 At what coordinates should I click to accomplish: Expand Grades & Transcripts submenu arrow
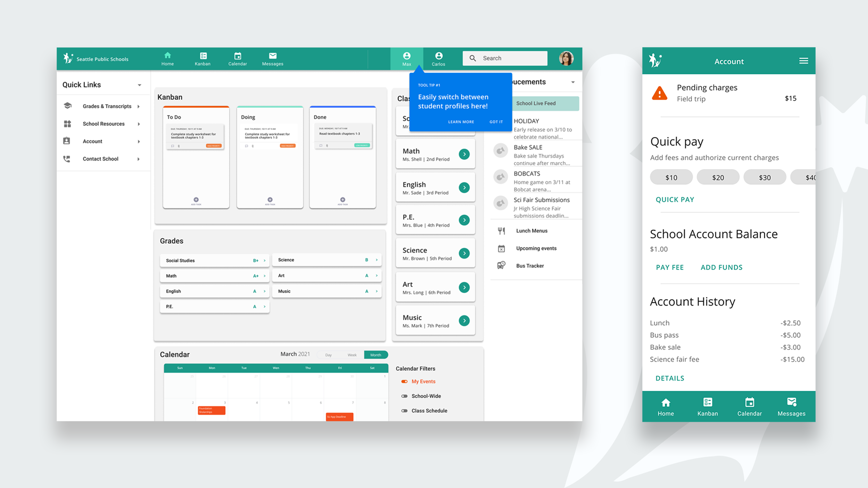tap(139, 107)
